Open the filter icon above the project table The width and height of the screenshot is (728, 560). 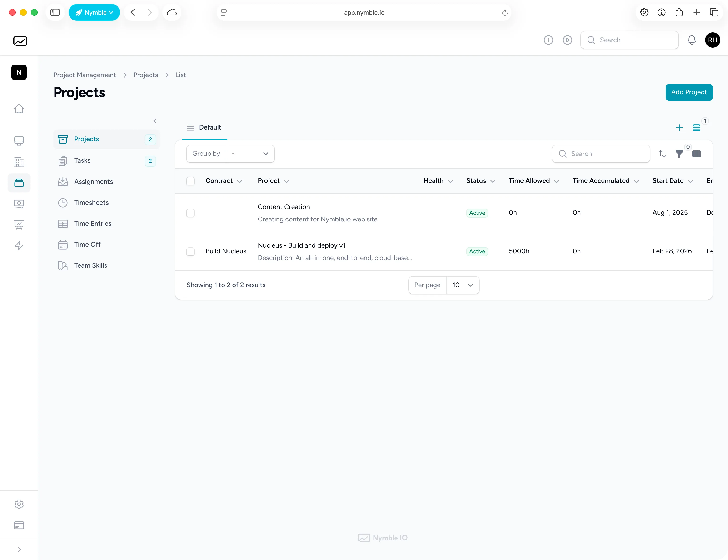[680, 154]
